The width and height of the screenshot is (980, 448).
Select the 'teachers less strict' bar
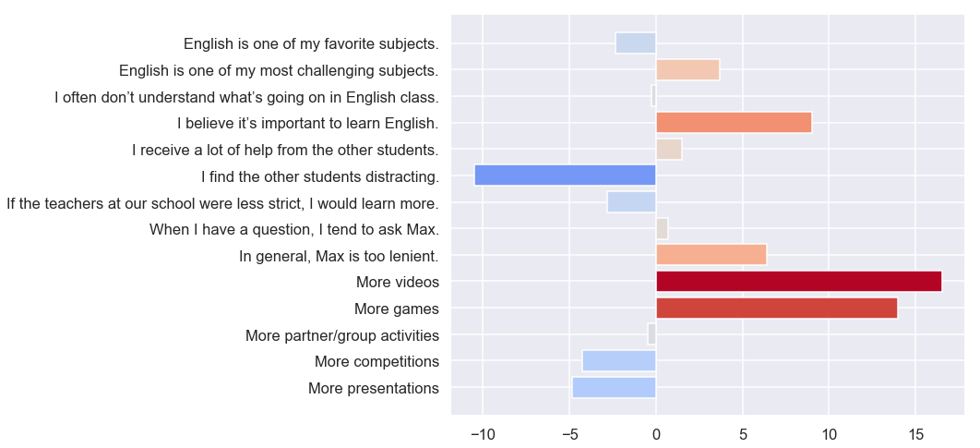[x=631, y=202]
